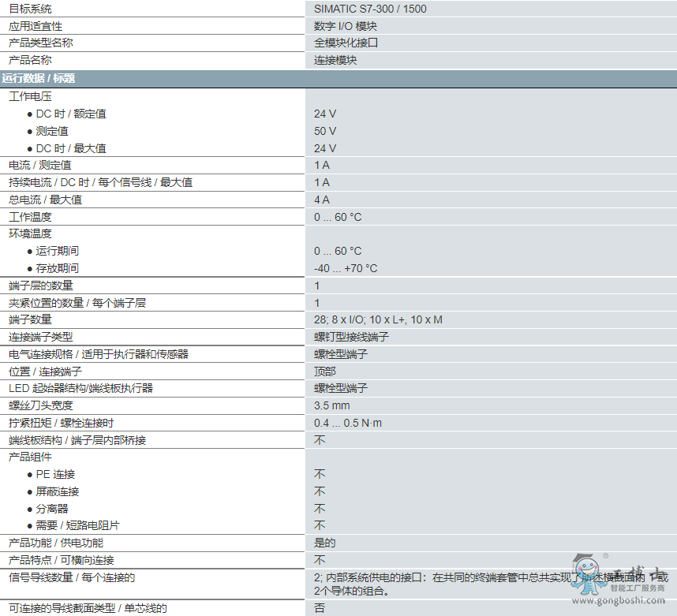Image resolution: width=677 pixels, height=616 pixels.
Task: Select the 3.5 mm screwdriver width value
Action: click(x=331, y=405)
